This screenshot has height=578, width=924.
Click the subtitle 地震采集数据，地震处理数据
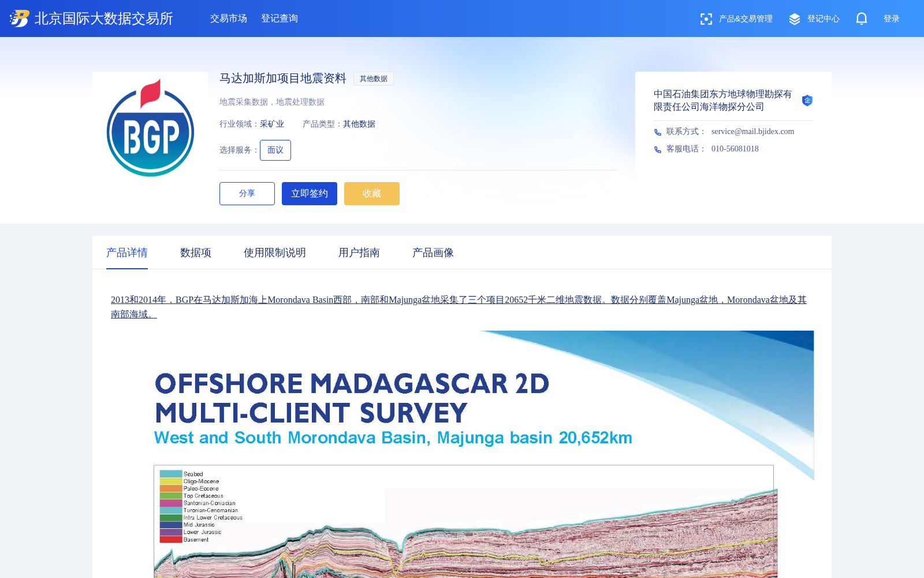272,102
